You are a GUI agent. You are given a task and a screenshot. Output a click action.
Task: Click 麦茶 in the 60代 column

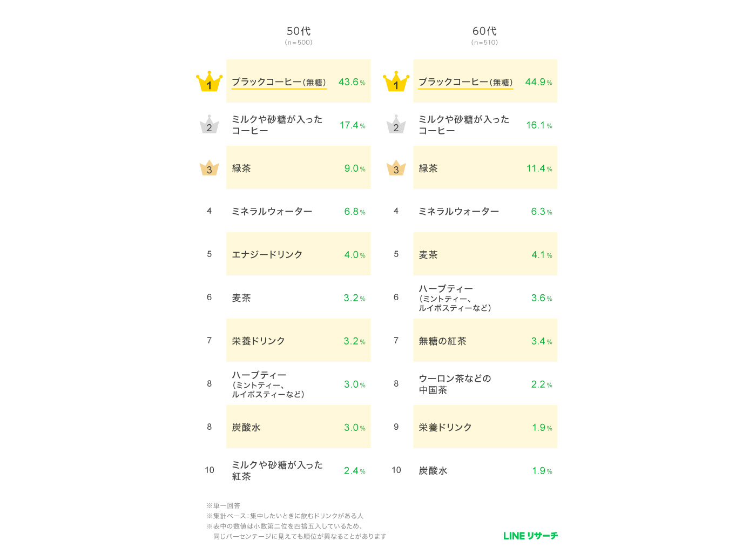coord(428,254)
